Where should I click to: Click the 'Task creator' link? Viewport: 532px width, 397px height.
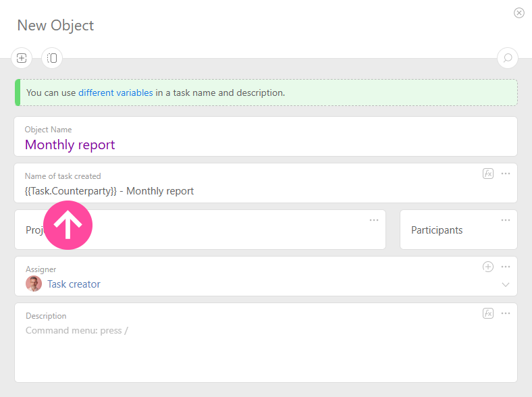click(74, 284)
